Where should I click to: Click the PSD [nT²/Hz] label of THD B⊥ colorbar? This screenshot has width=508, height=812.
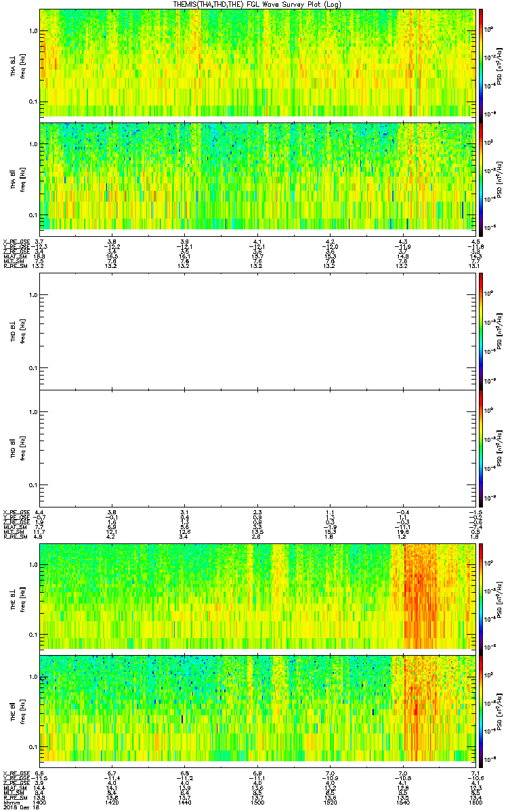(501, 332)
